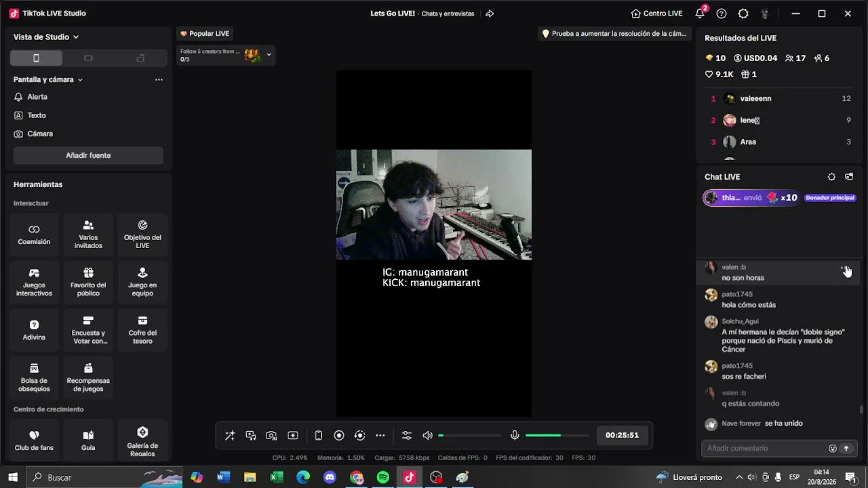Start recording with the record button

[x=339, y=436]
